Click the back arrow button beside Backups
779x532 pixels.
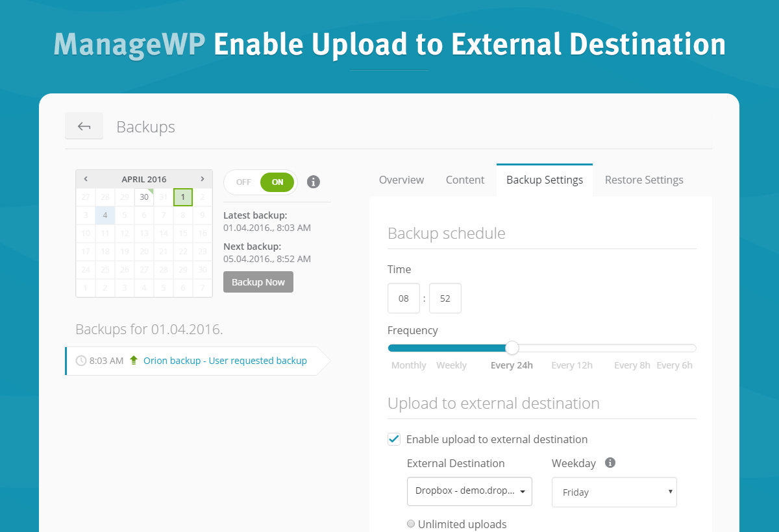84,126
